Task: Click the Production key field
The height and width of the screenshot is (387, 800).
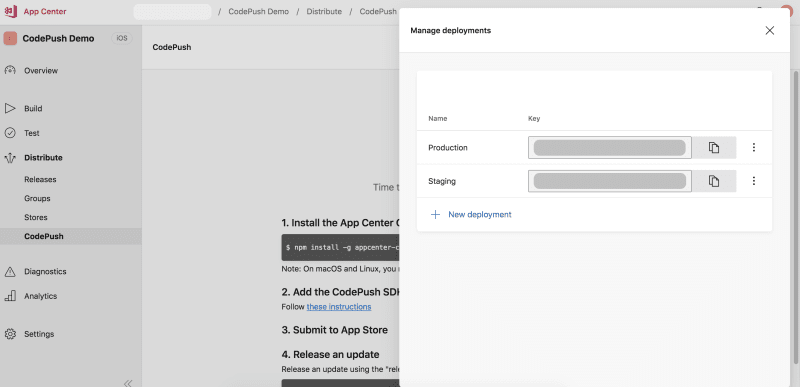Action: point(610,148)
